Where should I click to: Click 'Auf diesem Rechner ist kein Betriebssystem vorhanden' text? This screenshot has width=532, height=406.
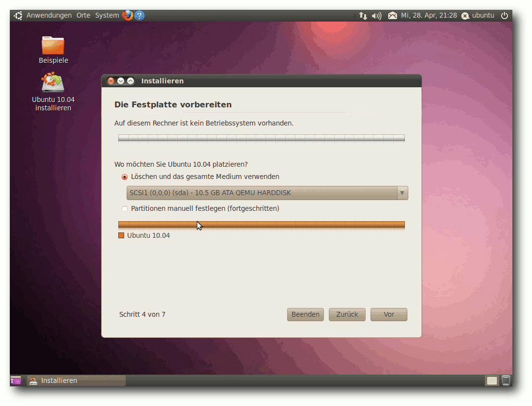[204, 124]
